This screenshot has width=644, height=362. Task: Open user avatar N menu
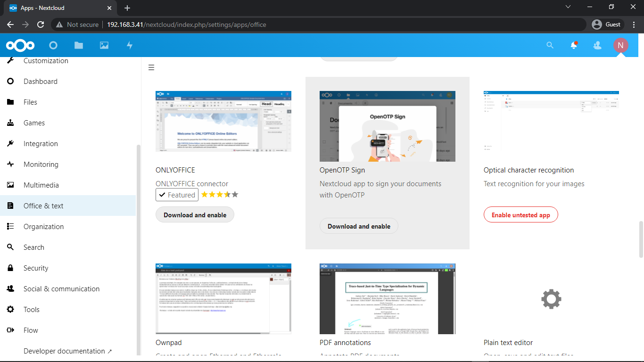coord(620,45)
